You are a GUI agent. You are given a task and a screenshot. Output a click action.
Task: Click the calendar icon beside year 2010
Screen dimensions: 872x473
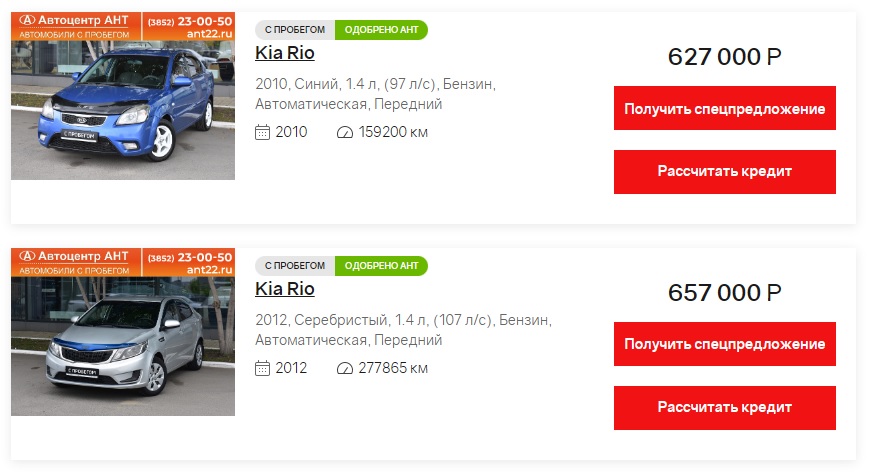[x=263, y=132]
